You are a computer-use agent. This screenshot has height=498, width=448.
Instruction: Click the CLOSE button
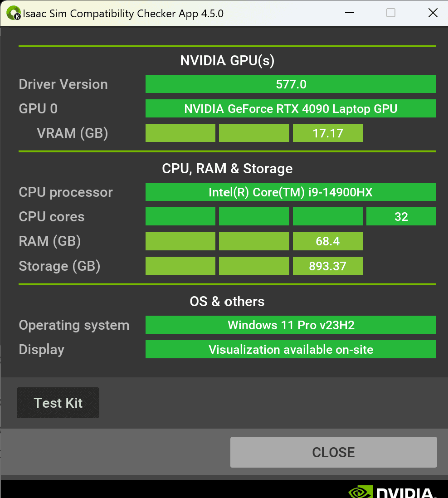click(x=333, y=452)
